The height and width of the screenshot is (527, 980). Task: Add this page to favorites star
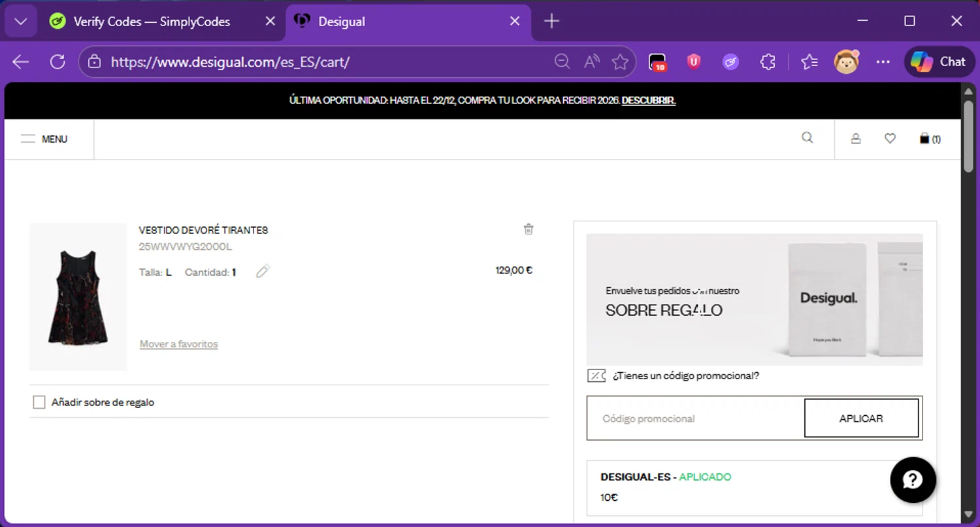[x=620, y=62]
